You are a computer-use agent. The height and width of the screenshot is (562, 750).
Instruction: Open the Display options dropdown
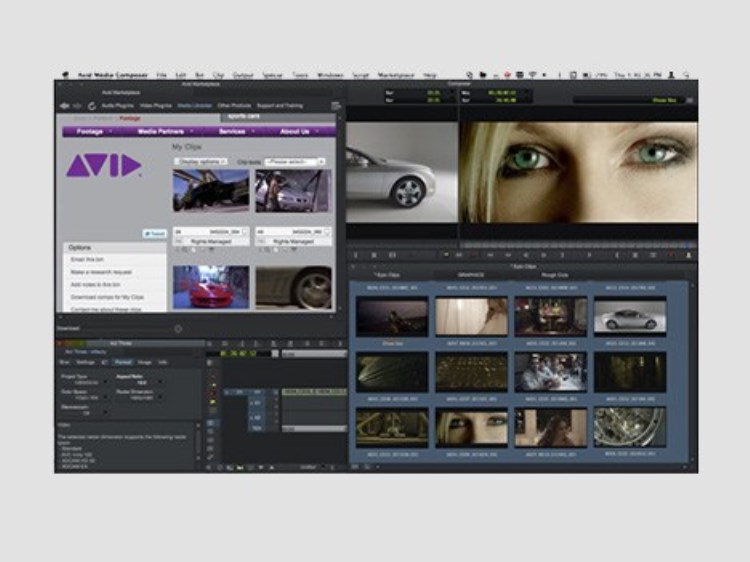click(x=201, y=162)
